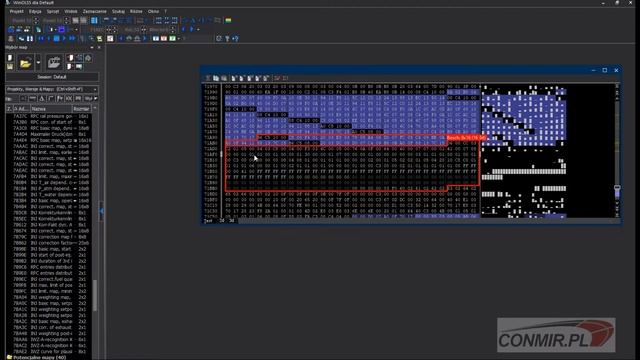
Task: Click the colored flag icon in top toolbar
Action: pos(228,20)
